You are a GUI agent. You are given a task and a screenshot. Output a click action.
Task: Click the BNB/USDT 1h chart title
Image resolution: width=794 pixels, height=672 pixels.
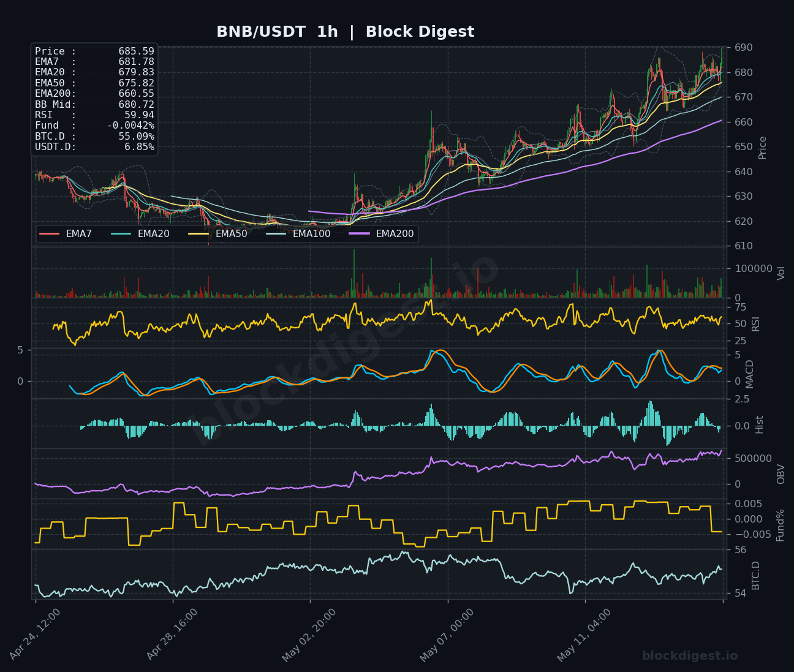[x=345, y=32]
